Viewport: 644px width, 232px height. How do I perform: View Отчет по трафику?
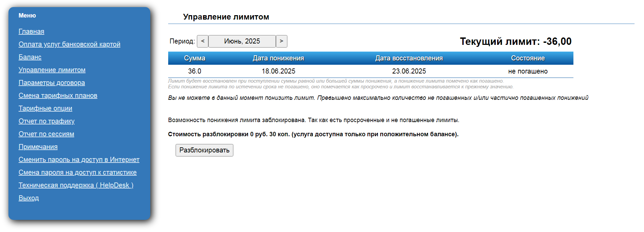(47, 121)
